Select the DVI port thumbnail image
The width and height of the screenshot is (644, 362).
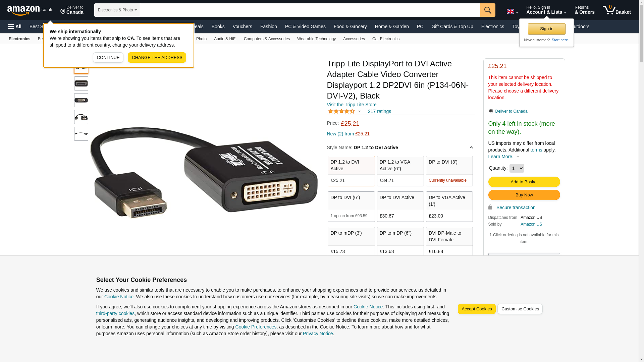(x=81, y=100)
